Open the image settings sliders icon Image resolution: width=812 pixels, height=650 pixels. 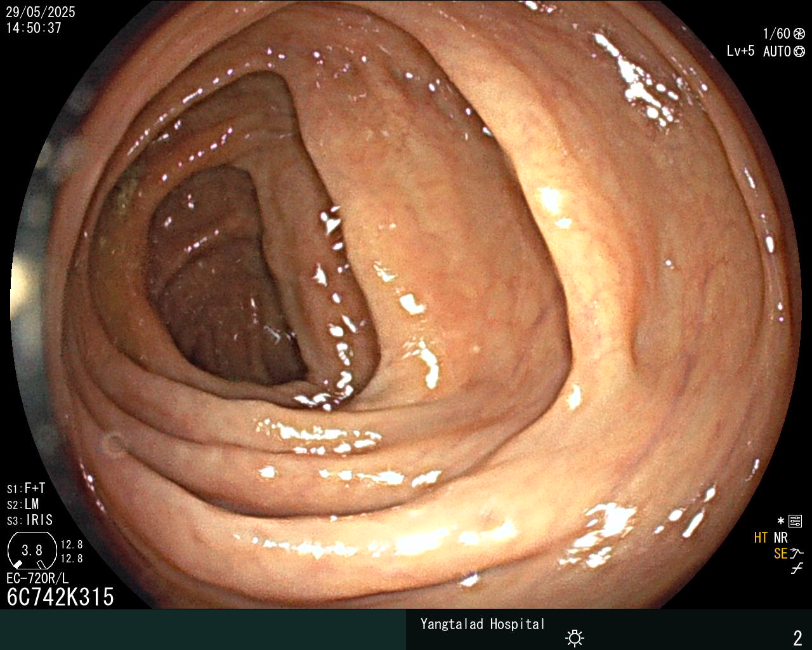click(795, 521)
